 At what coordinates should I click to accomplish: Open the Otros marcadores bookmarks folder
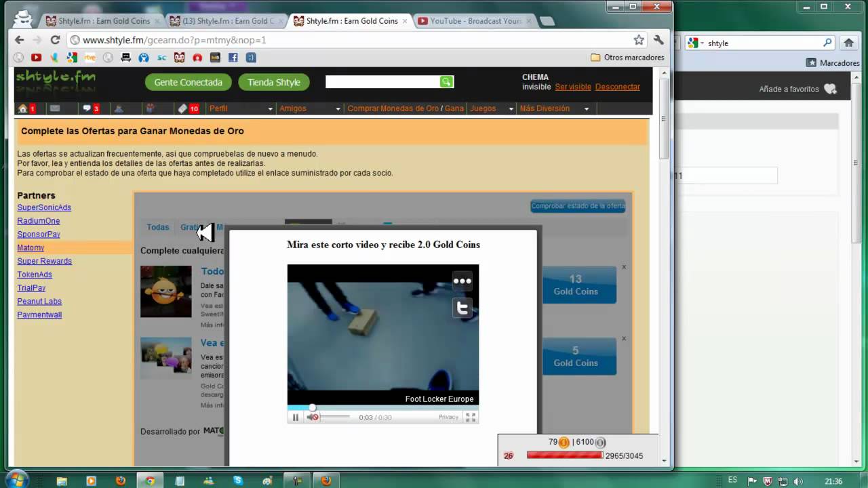[x=627, y=58]
